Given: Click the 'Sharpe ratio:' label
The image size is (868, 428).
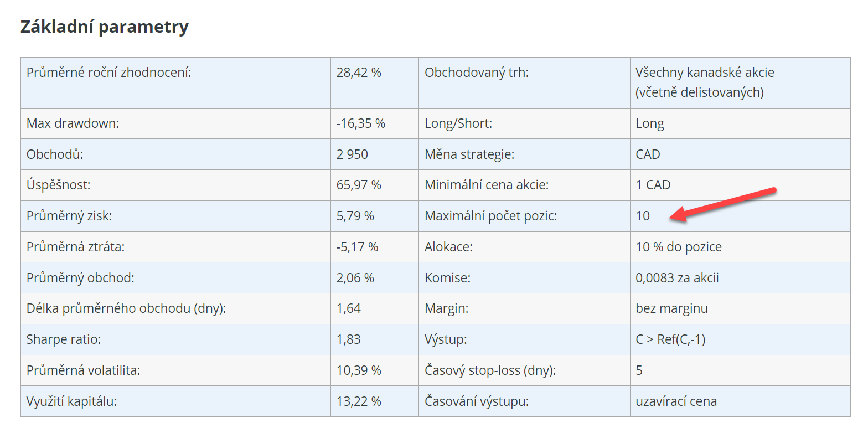Looking at the screenshot, I should 64,339.
